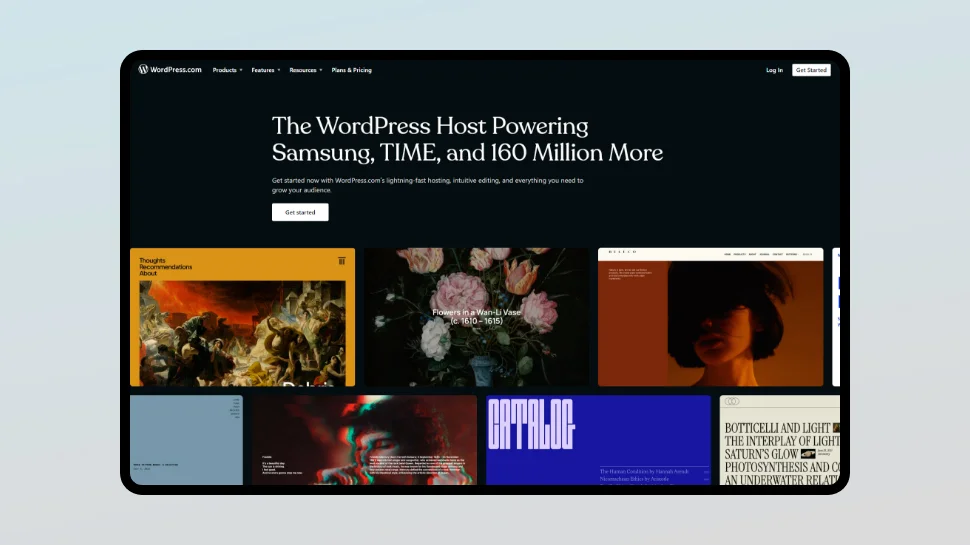Open the light blue minimal theme thumbnail
Viewport: 970px width, 545px height.
[186, 440]
